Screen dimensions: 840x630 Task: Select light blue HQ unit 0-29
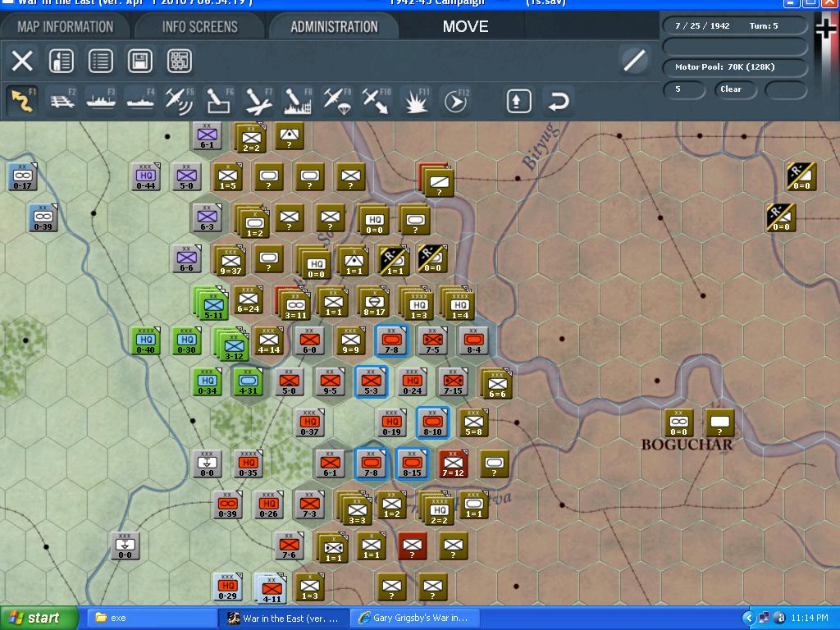point(228,587)
